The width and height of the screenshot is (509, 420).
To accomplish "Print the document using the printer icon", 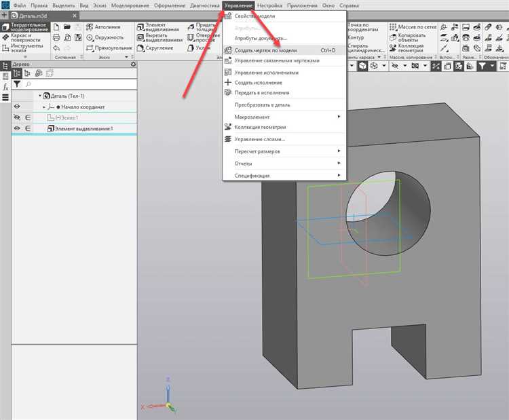I will tap(56, 37).
